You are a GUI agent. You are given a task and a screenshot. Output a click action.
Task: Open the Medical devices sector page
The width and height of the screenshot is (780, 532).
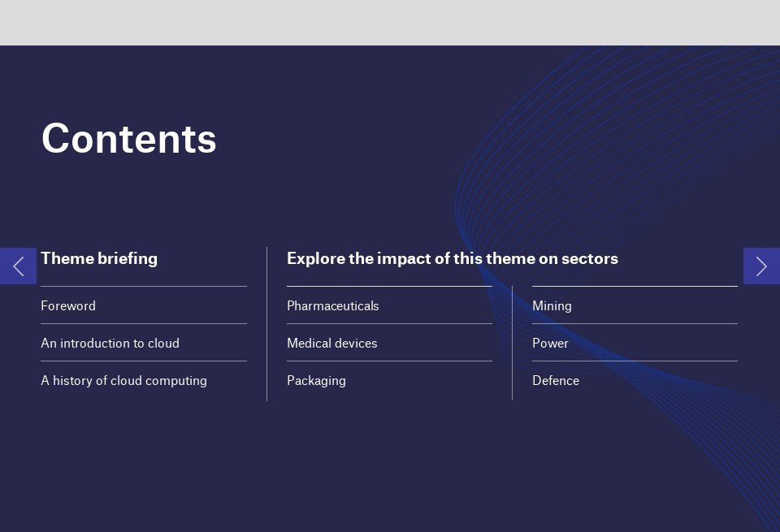pyautogui.click(x=331, y=344)
